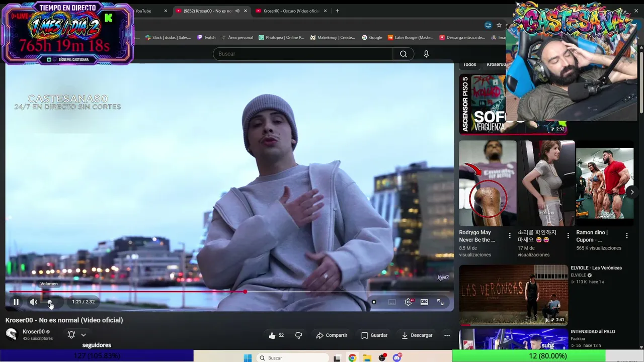The height and width of the screenshot is (362, 644).
Task: Open notification bell for Kroser00 subscription
Action: point(71,335)
